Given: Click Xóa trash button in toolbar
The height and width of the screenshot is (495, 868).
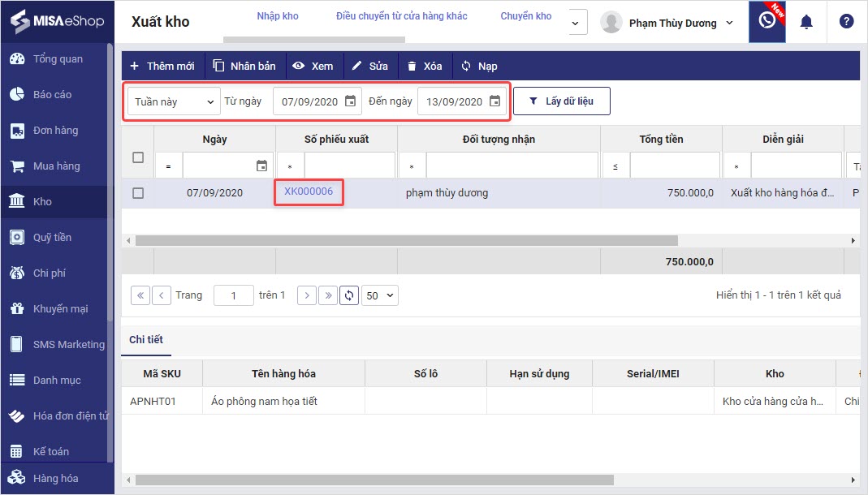Looking at the screenshot, I should click(424, 66).
